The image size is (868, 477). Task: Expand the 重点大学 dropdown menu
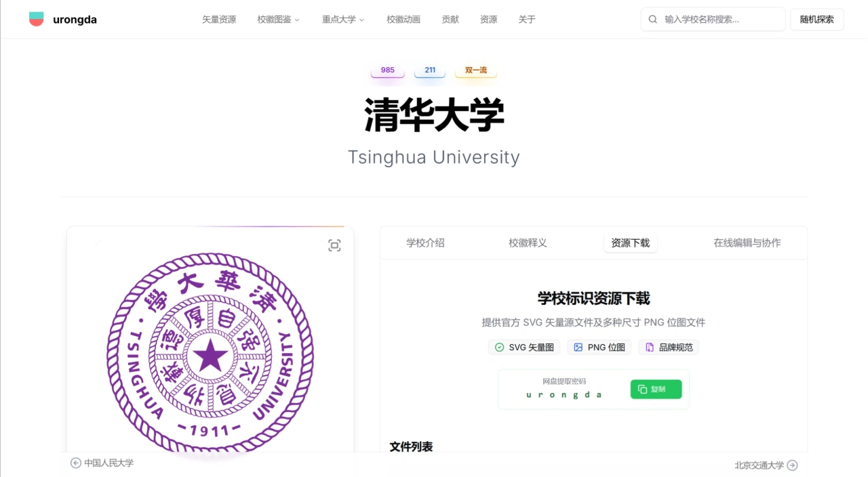point(343,20)
